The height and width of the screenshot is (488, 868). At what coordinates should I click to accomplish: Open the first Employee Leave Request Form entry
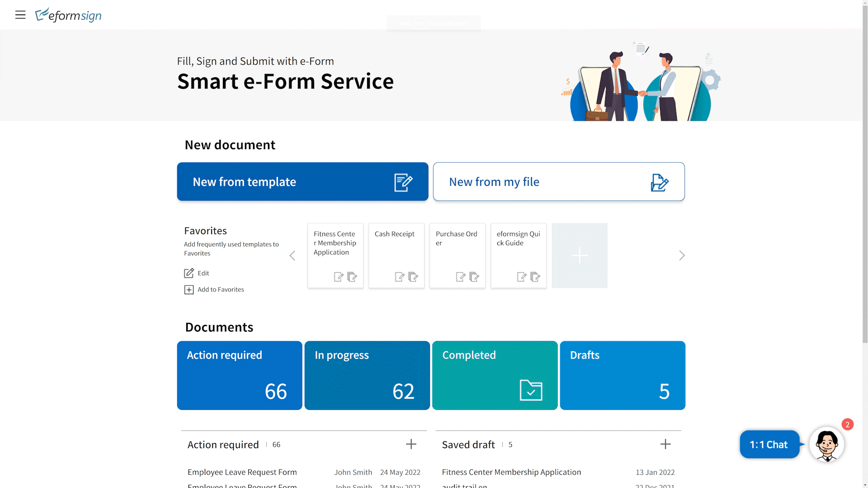[242, 472]
